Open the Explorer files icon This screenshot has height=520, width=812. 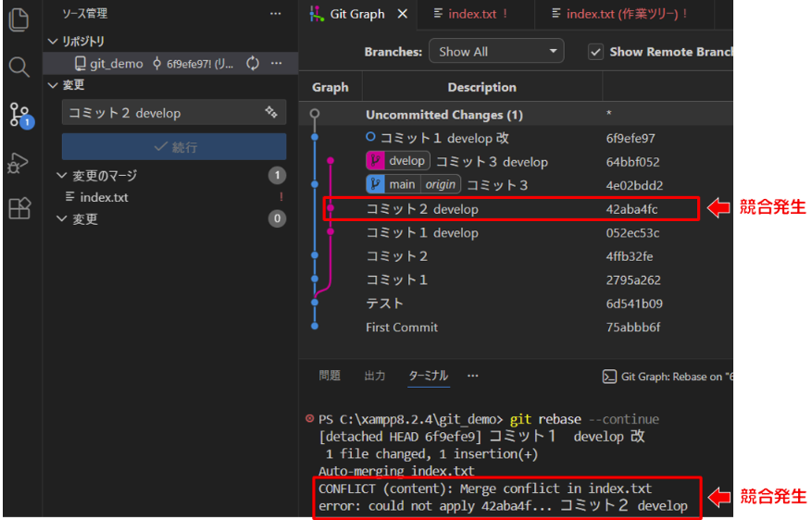pos(19,19)
